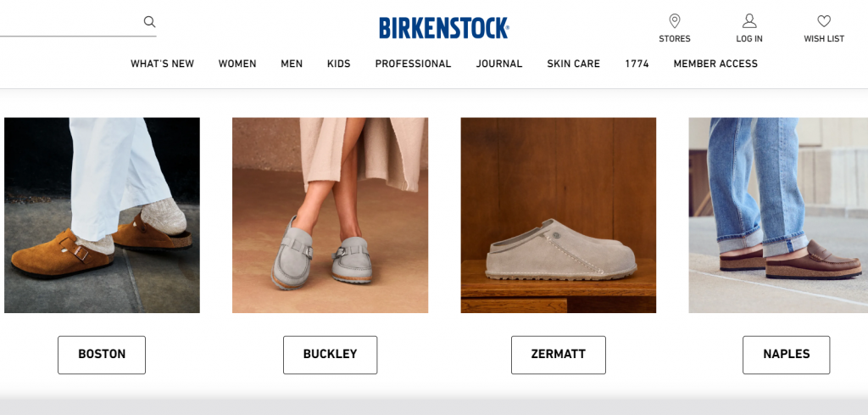Click the Buckley button

point(330,355)
